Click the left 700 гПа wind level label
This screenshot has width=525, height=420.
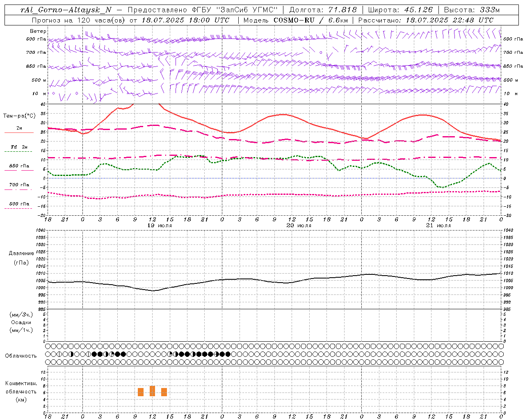36,52
